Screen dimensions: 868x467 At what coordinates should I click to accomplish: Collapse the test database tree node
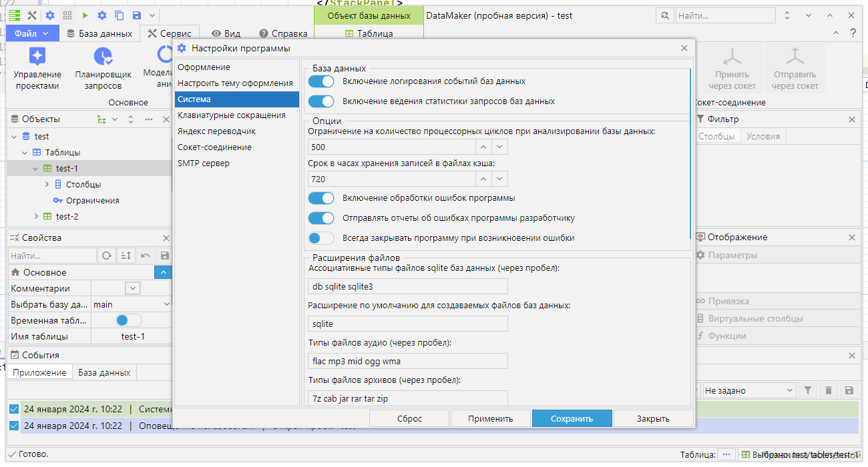click(15, 136)
